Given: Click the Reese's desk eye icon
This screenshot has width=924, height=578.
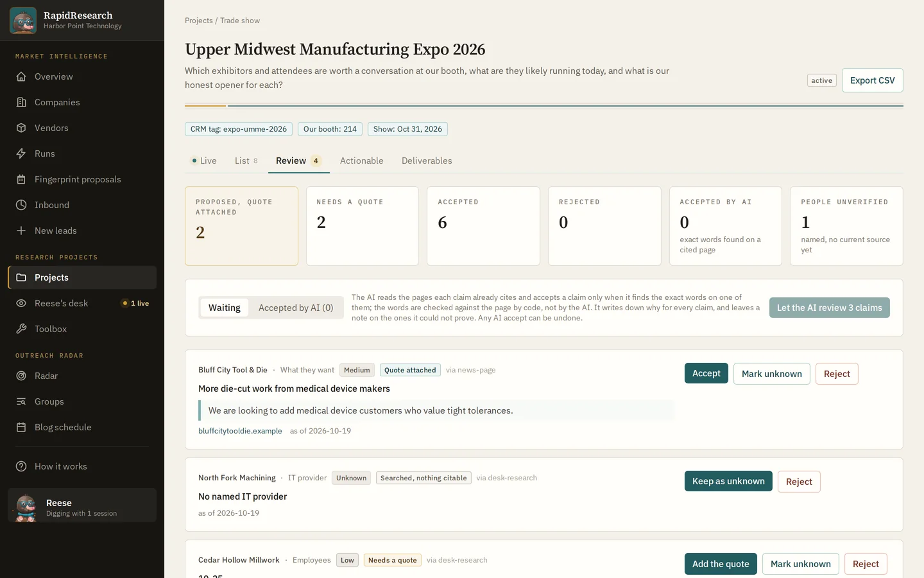Looking at the screenshot, I should tap(21, 303).
